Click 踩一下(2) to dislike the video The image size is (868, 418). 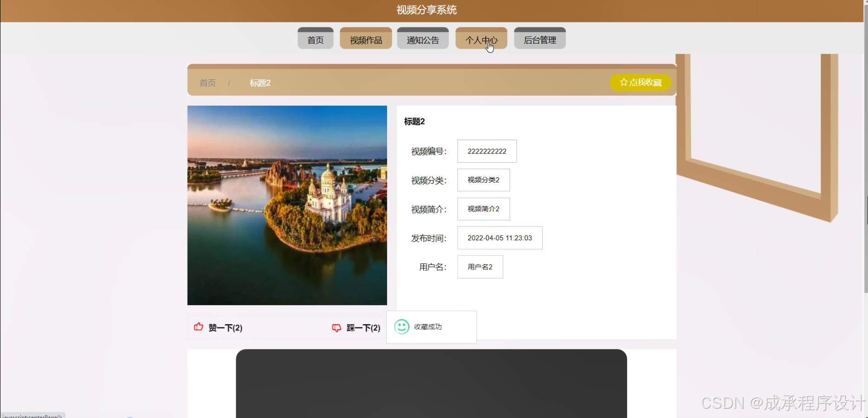tap(363, 327)
